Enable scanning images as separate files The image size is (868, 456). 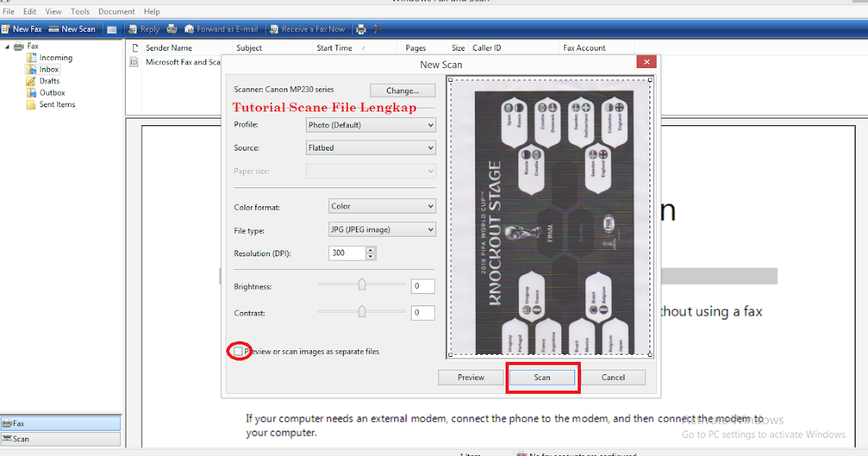[239, 351]
